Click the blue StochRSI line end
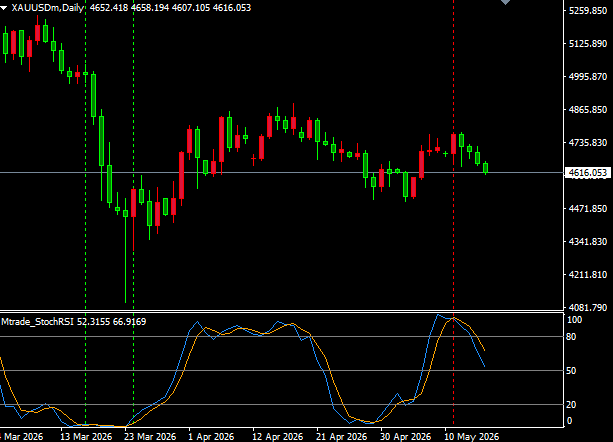Viewport: 613px width, 442px height. coord(484,365)
